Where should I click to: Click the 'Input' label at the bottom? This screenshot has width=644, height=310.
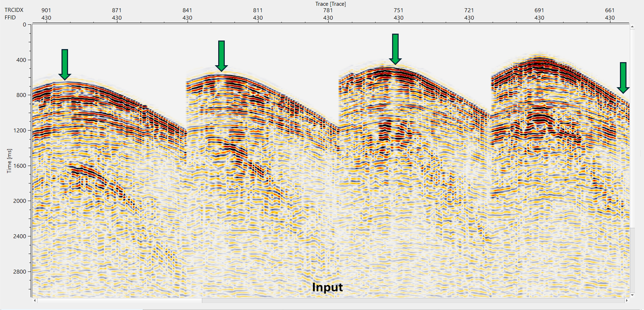pyautogui.click(x=327, y=288)
